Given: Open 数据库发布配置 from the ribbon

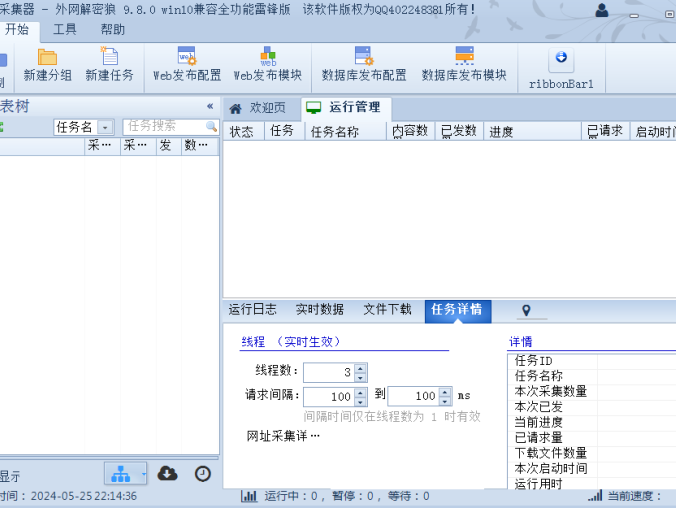Looking at the screenshot, I should [x=364, y=58].
